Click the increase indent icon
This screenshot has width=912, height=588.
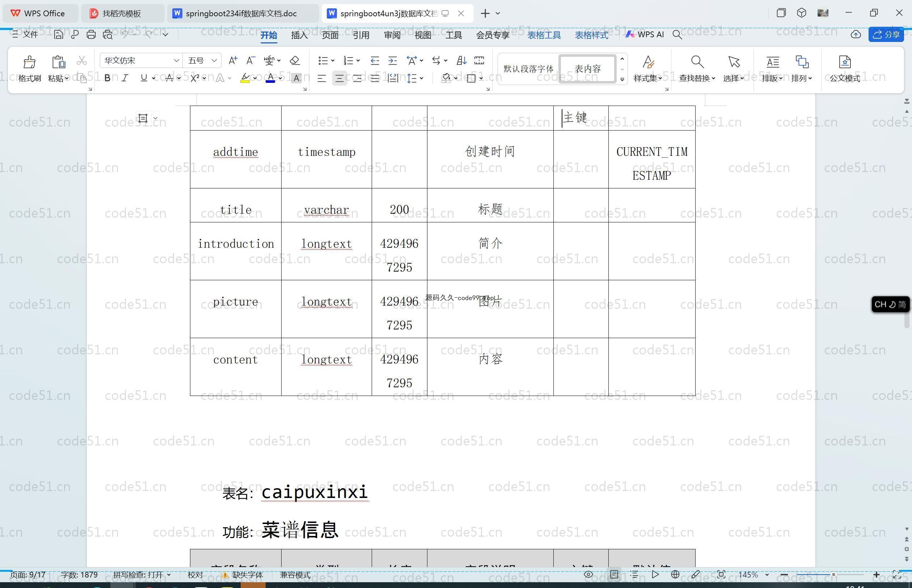[392, 60]
